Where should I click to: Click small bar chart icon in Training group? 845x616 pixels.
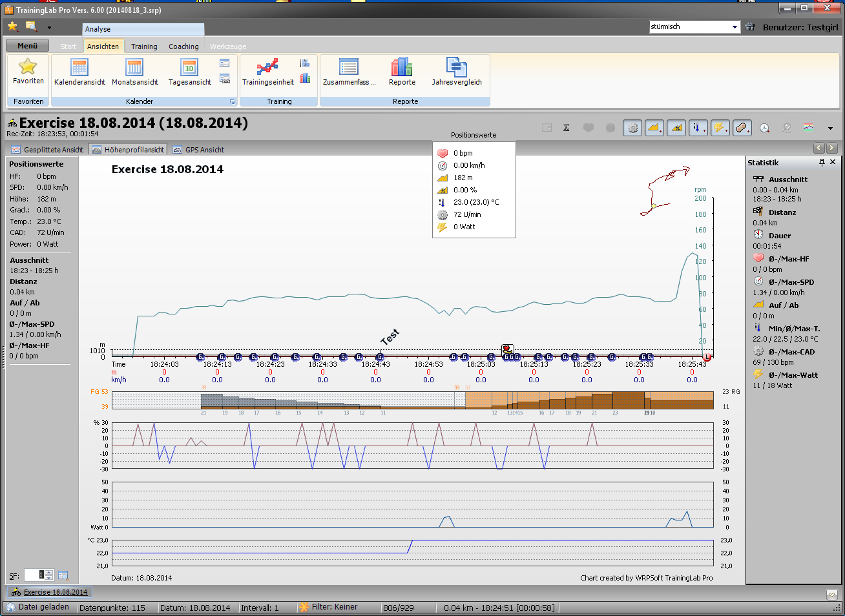click(x=305, y=79)
